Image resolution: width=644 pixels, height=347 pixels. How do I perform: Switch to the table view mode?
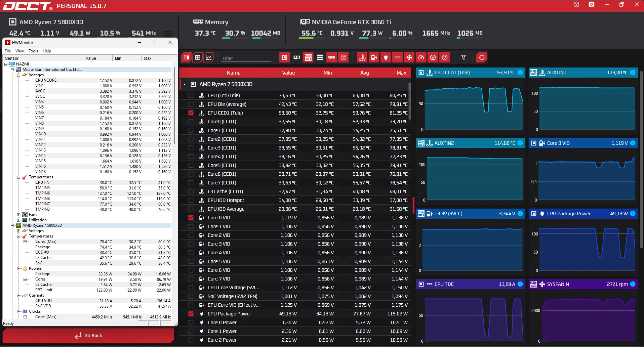(198, 57)
